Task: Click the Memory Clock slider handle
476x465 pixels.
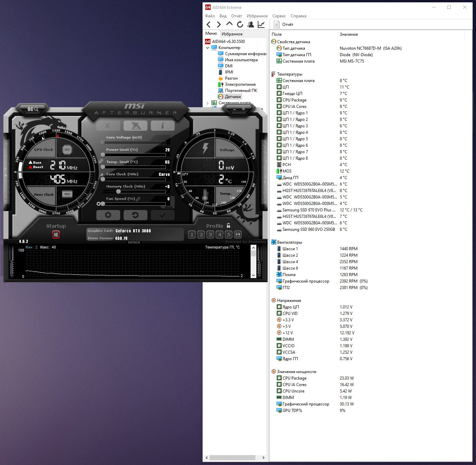Action: [x=118, y=191]
